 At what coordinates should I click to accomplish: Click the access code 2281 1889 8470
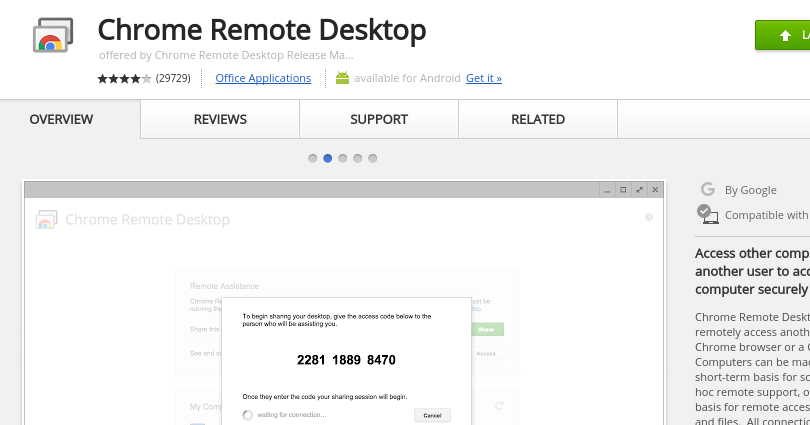(346, 360)
